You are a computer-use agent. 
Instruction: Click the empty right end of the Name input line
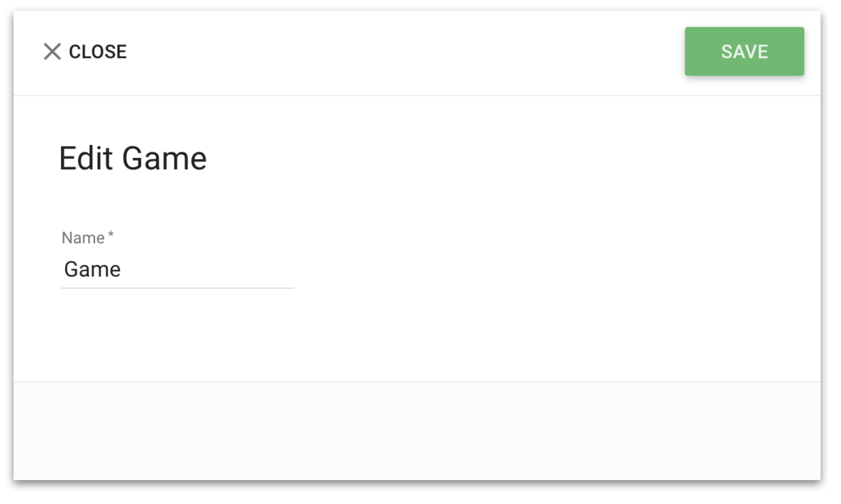click(x=250, y=269)
